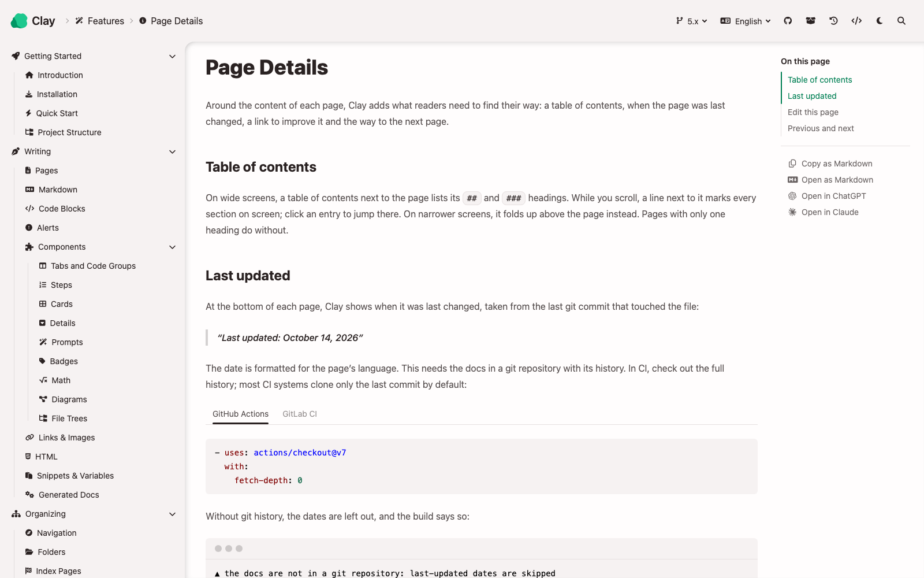924x578 pixels.
Task: Collapse the Components section chevron
Action: point(172,247)
